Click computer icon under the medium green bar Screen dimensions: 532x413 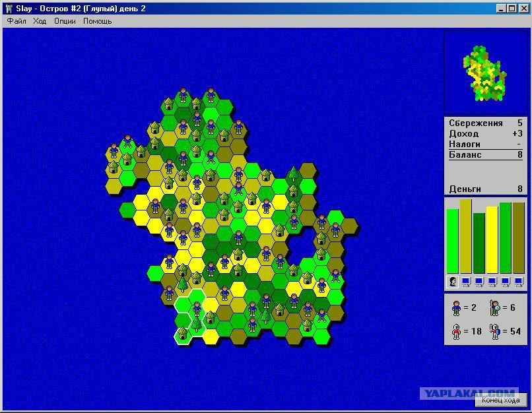coord(506,282)
